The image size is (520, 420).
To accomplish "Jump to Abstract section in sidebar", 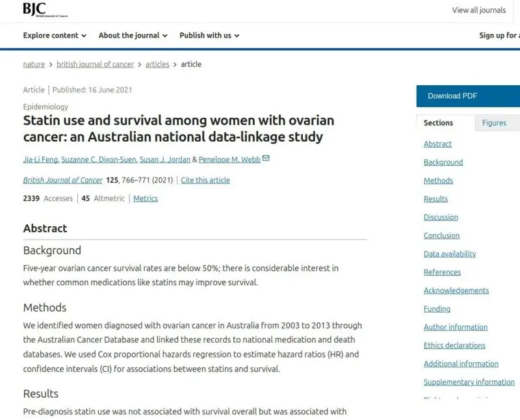I will (437, 144).
